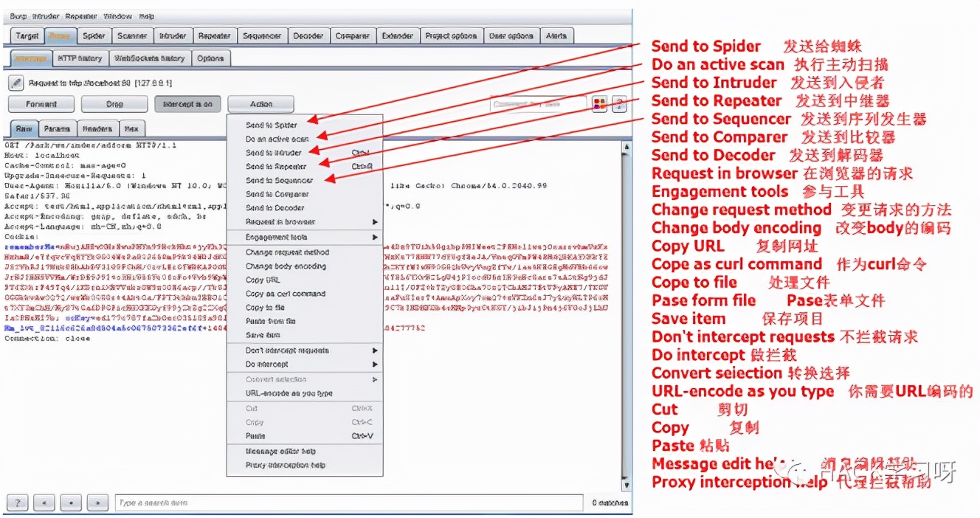The image size is (980, 518).
Task: Click the plus search options button
Action: (x=71, y=503)
